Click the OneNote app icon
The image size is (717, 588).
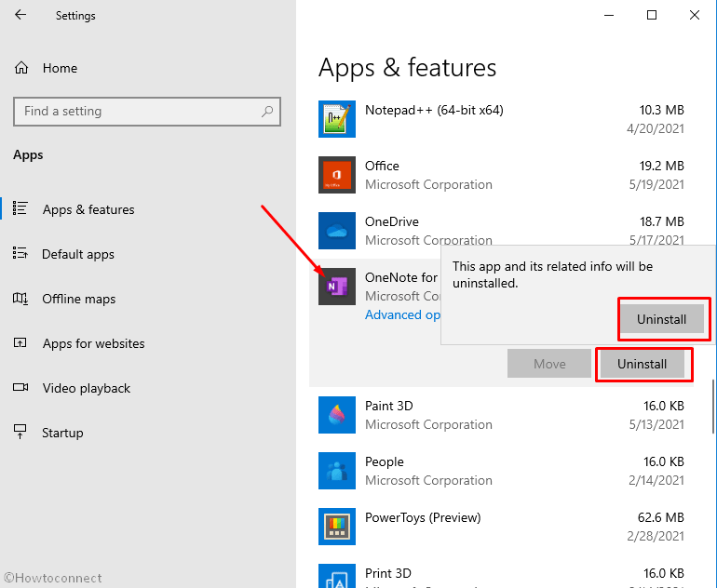tap(337, 286)
